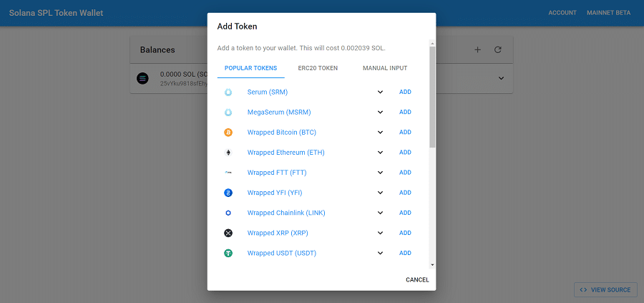Open the Manual Input tab
644x303 pixels.
coord(385,68)
